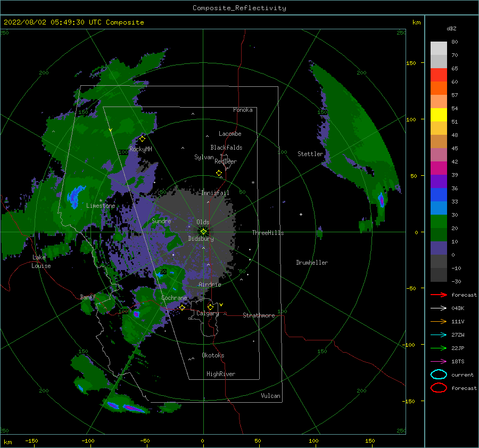Image resolution: width=479 pixels, height=448 pixels.
Task: Pick the red 65 dBZ color swatch
Action: click(x=439, y=75)
